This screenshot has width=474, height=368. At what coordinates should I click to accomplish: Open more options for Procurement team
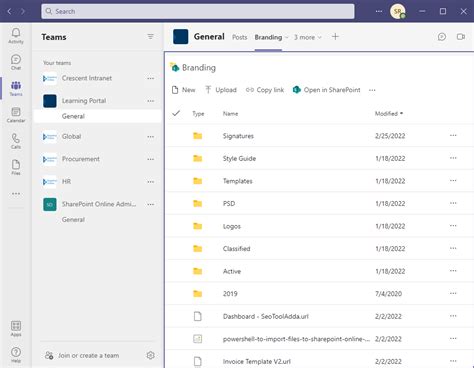pos(151,159)
